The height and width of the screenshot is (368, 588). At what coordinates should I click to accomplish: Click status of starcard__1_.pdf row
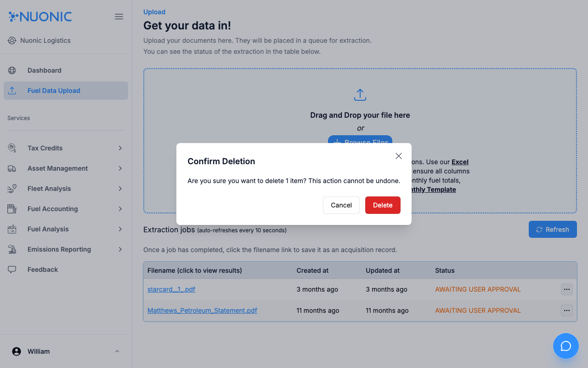pyautogui.click(x=478, y=289)
